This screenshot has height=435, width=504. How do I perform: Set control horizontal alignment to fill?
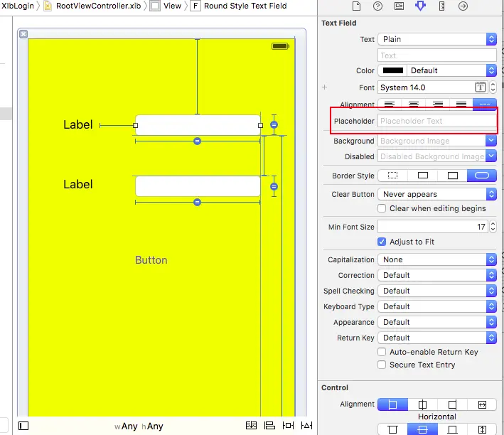[482, 404]
